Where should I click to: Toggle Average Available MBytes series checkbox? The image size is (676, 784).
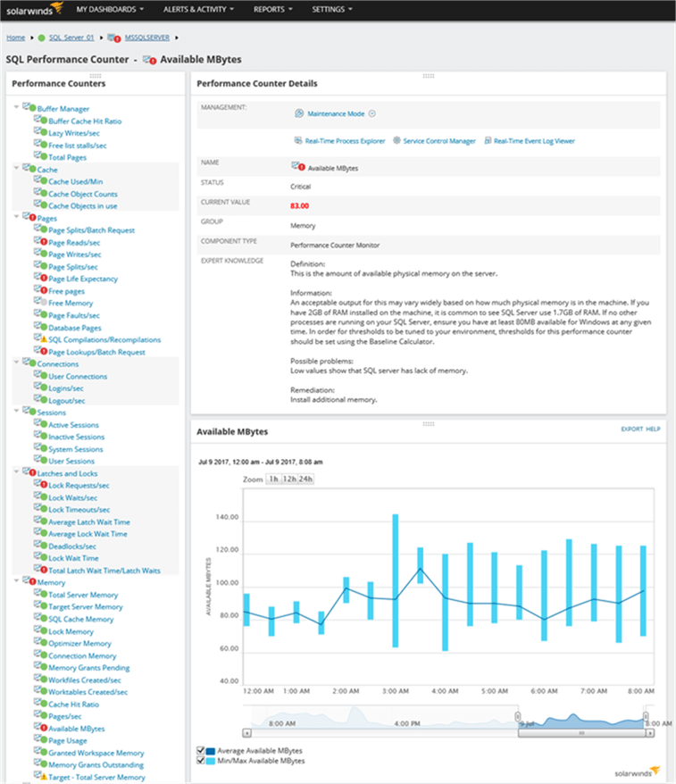(201, 750)
